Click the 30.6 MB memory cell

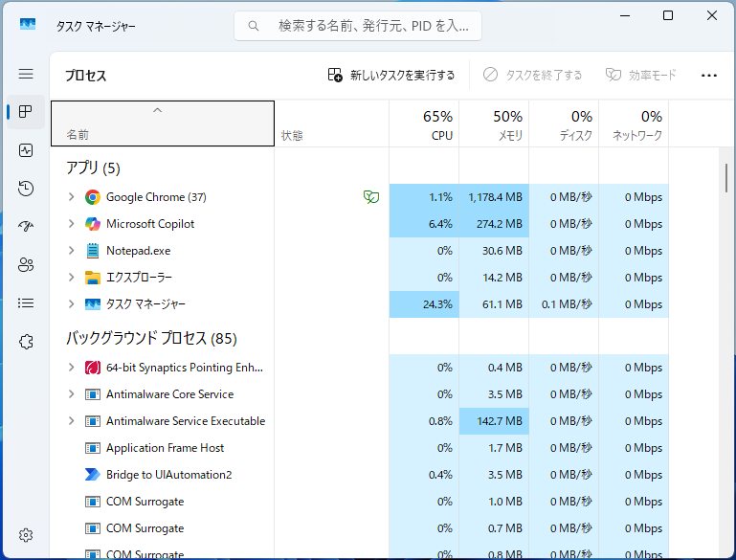tap(494, 251)
